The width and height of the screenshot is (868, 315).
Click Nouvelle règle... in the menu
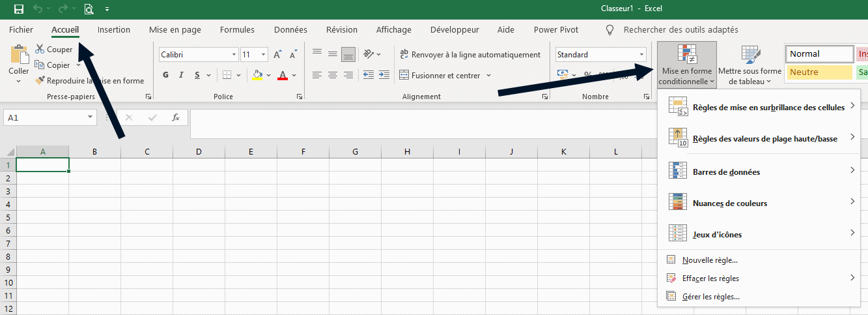[710, 260]
